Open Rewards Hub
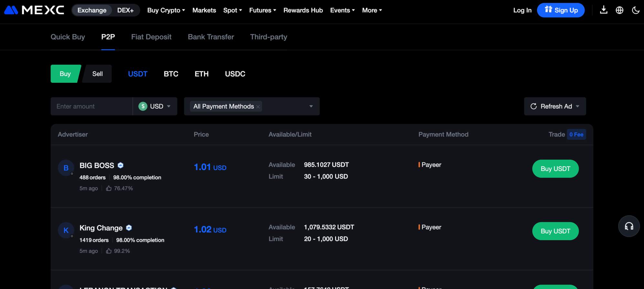This screenshot has height=289, width=644. [x=303, y=10]
